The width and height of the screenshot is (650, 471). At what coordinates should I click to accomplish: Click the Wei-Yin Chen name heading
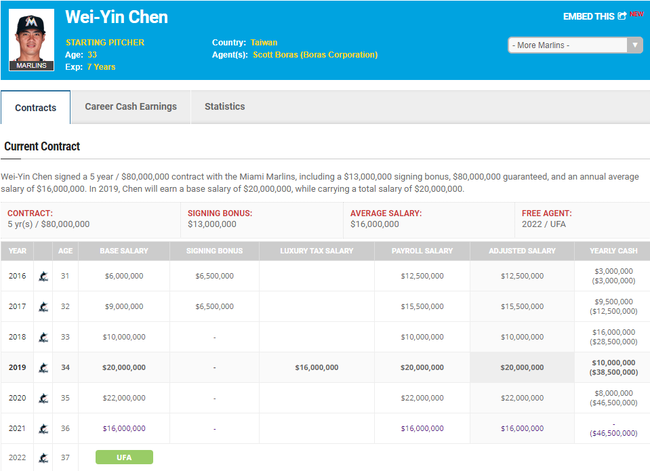point(116,17)
